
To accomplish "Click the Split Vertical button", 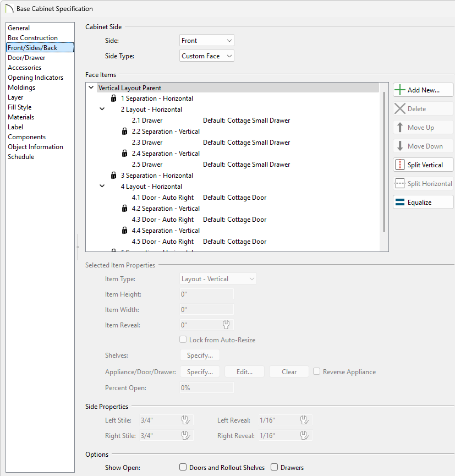I will [x=423, y=165].
